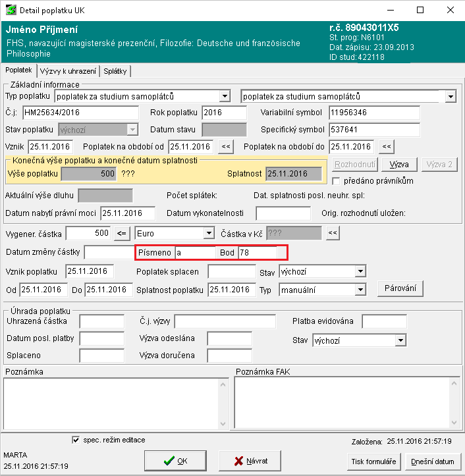Click the << button next to Poplatek na období do

387,147
